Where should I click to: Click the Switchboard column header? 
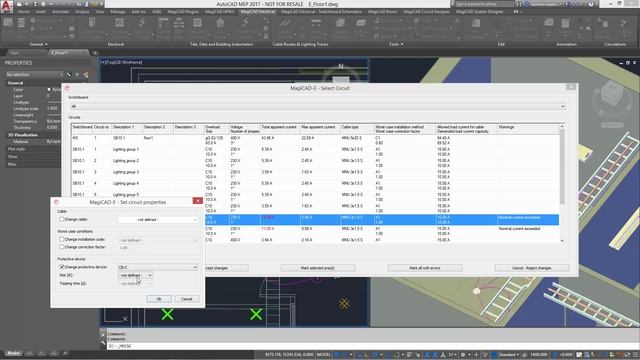pos(82,129)
